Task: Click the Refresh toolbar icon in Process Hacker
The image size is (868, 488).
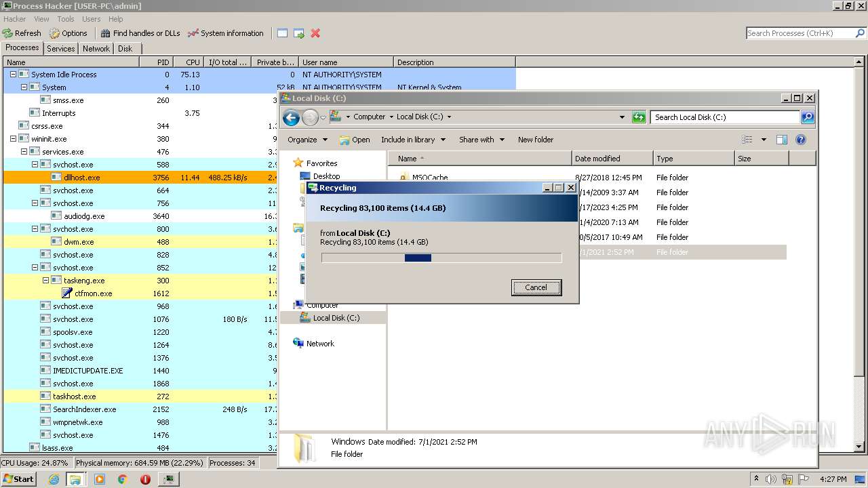Action: pos(7,33)
